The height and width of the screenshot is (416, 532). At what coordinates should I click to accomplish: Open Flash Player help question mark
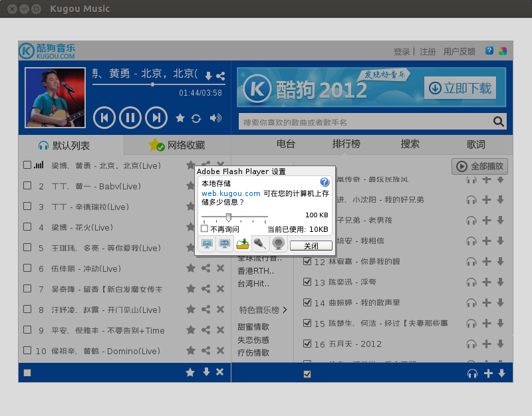[325, 182]
